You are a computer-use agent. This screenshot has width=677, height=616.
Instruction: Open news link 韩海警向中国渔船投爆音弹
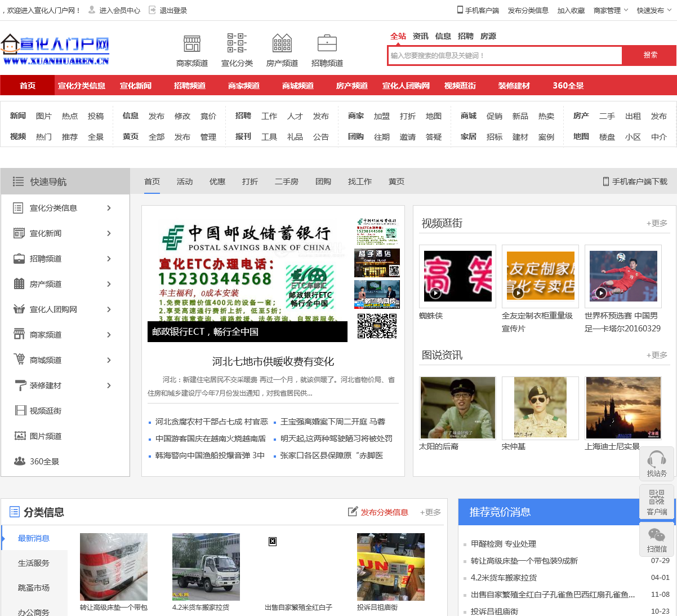click(x=210, y=455)
